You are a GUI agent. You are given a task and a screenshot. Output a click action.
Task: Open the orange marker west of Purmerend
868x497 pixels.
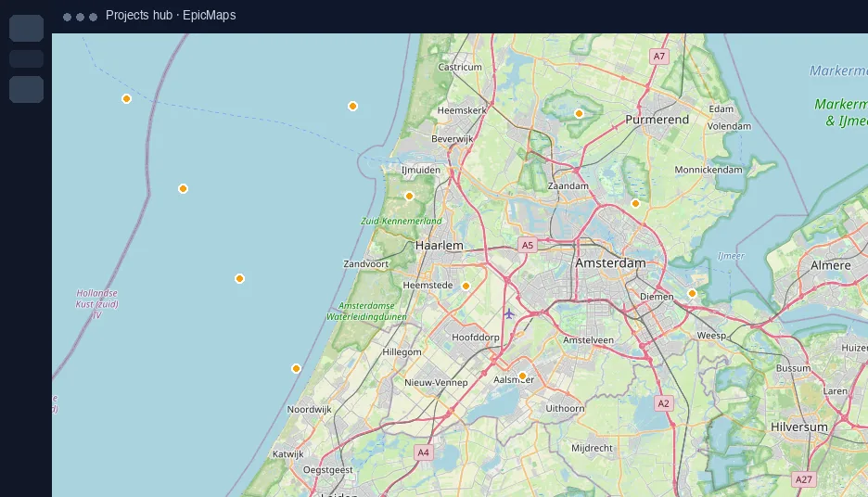[x=579, y=113]
